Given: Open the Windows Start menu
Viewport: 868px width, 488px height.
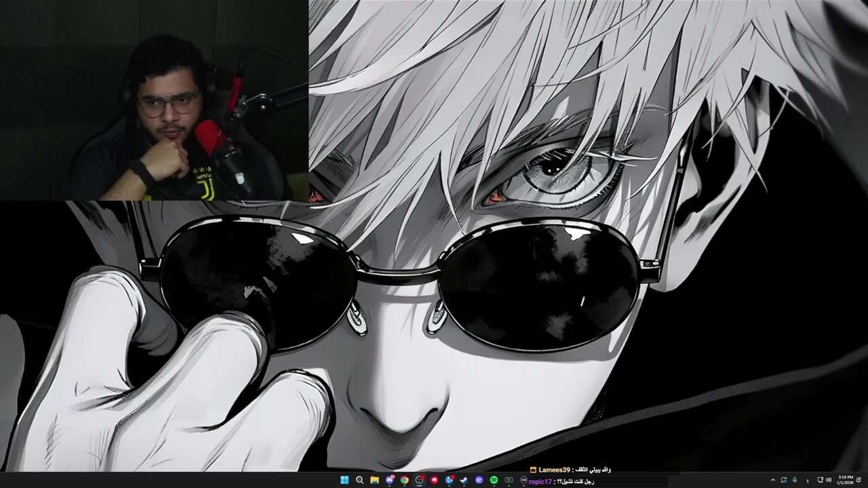Looking at the screenshot, I should (344, 480).
